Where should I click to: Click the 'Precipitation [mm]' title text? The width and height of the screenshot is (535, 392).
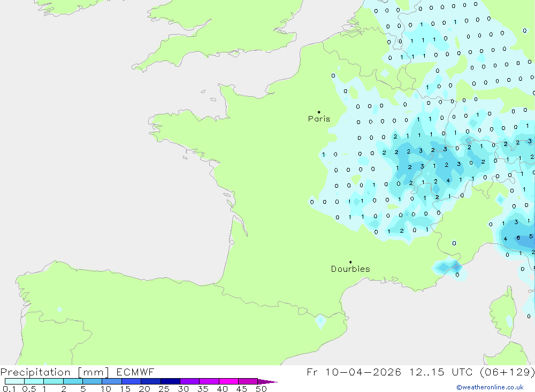(x=55, y=372)
